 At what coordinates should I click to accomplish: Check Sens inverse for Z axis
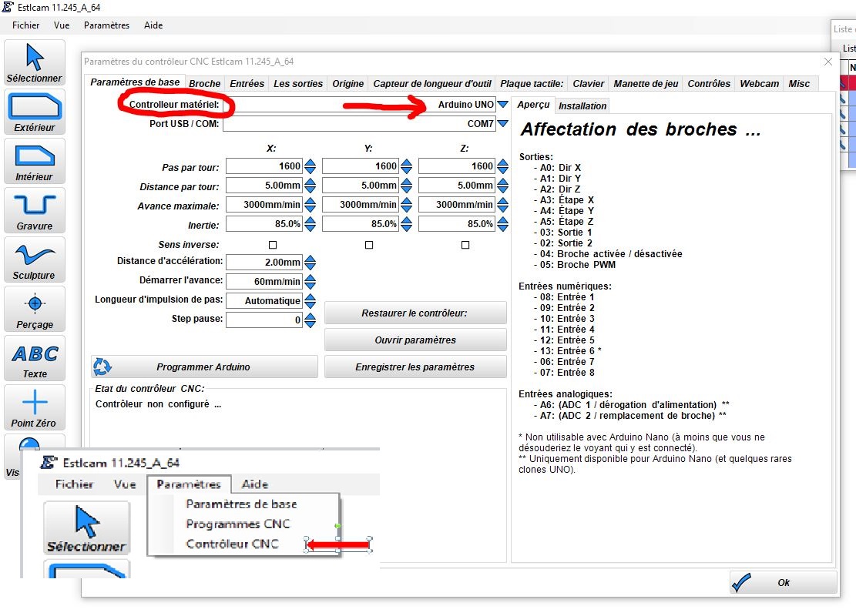click(x=465, y=245)
